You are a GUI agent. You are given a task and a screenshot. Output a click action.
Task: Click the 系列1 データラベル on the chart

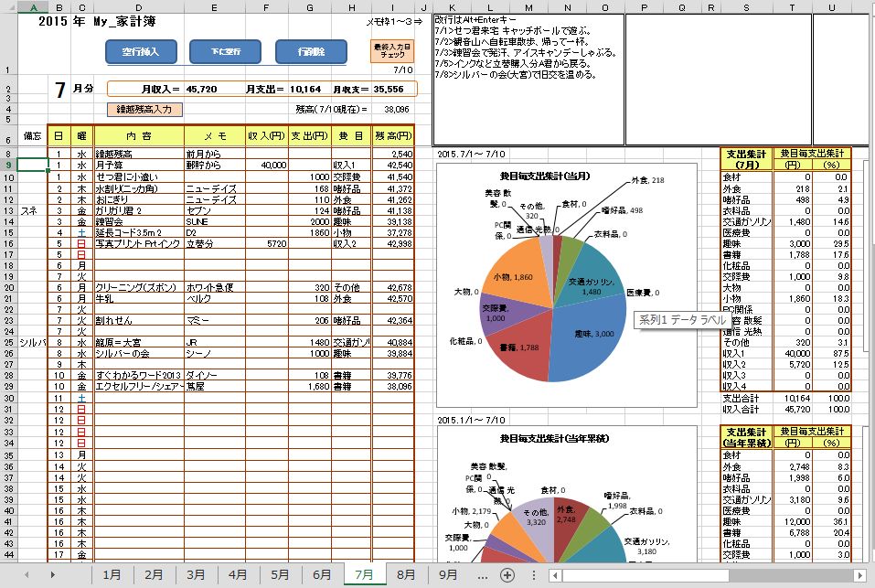681,317
